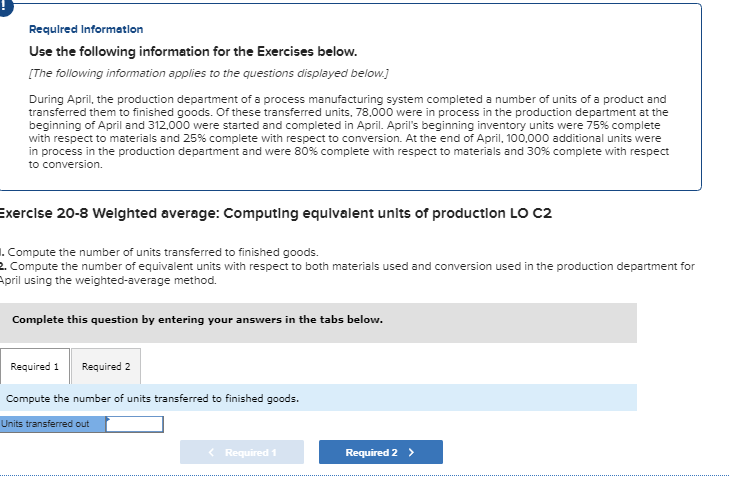Click the Required information heading
729x477 pixels.
point(86,29)
